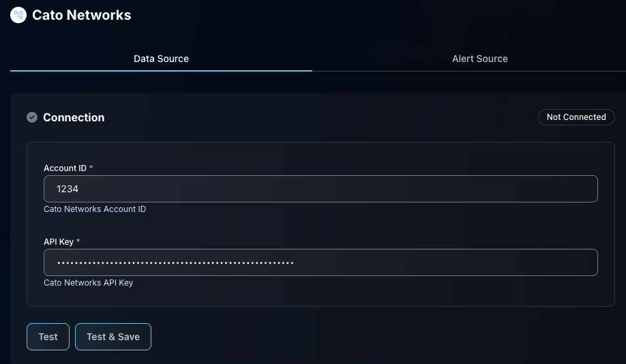Image resolution: width=626 pixels, height=364 pixels.
Task: Click the Not Connected status badge
Action: (576, 117)
